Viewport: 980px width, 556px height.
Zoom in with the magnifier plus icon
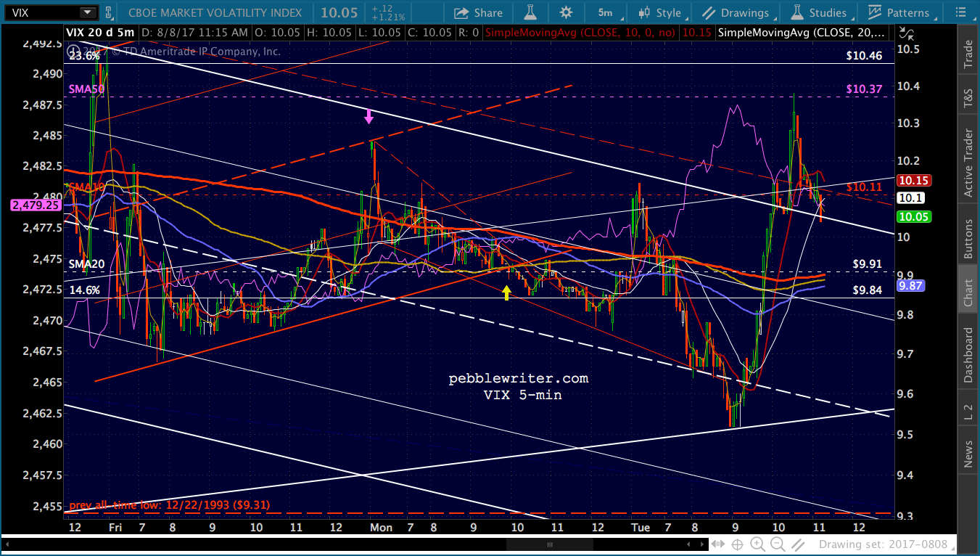point(757,544)
